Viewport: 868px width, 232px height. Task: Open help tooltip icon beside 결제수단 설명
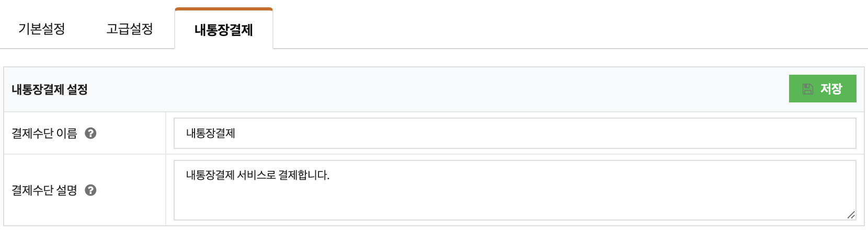coord(90,190)
